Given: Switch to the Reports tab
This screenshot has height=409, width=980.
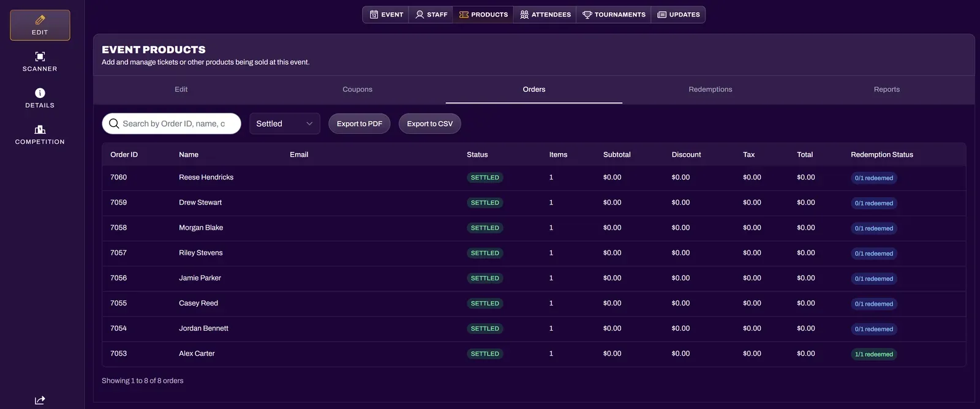Looking at the screenshot, I should 887,89.
